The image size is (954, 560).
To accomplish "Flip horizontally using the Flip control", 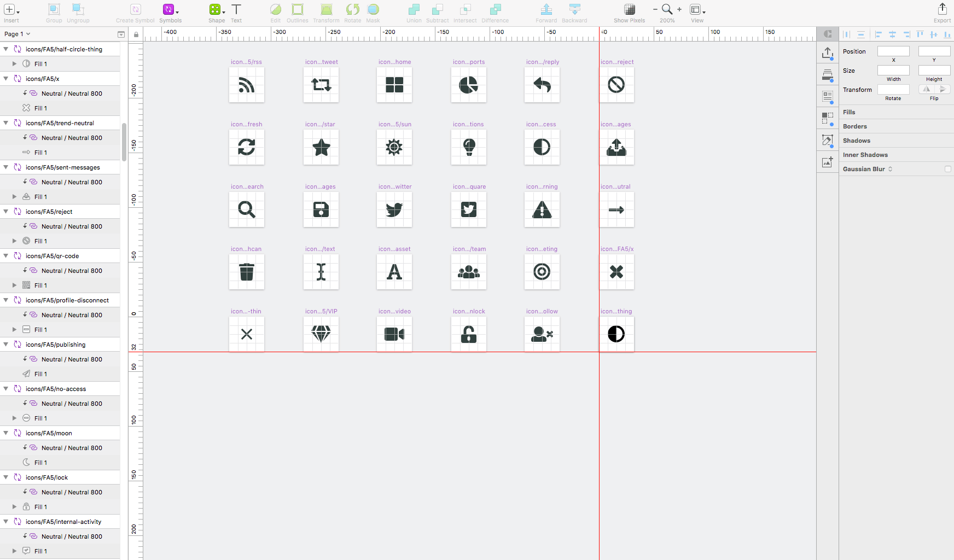I will click(926, 89).
